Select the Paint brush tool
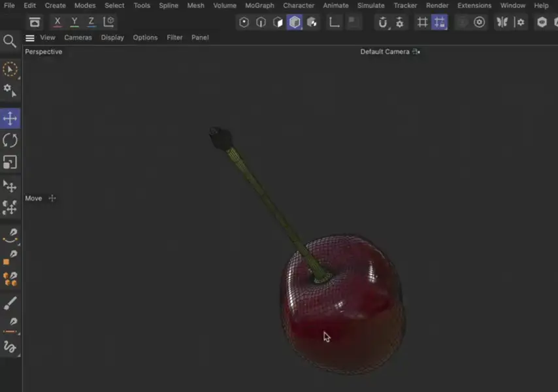This screenshot has height=392, width=558. pyautogui.click(x=10, y=303)
